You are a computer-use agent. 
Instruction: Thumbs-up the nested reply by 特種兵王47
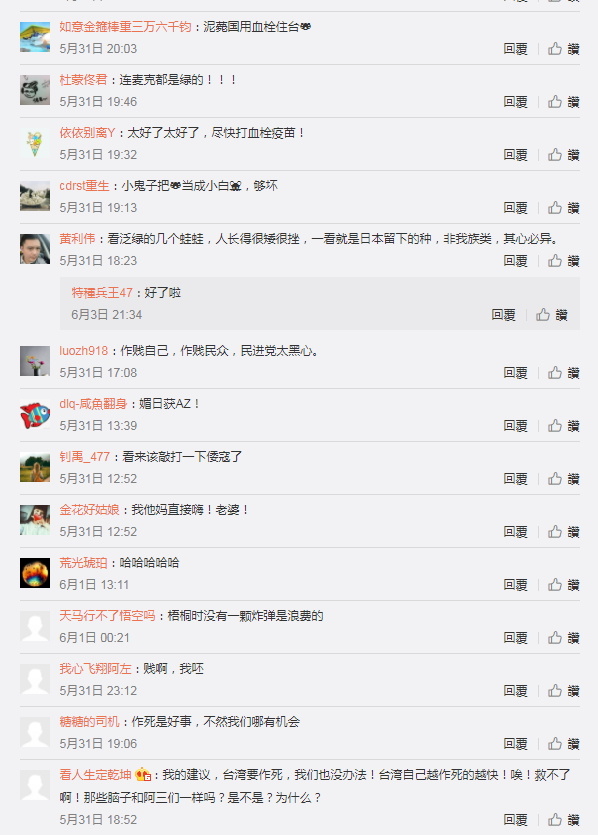click(x=551, y=315)
